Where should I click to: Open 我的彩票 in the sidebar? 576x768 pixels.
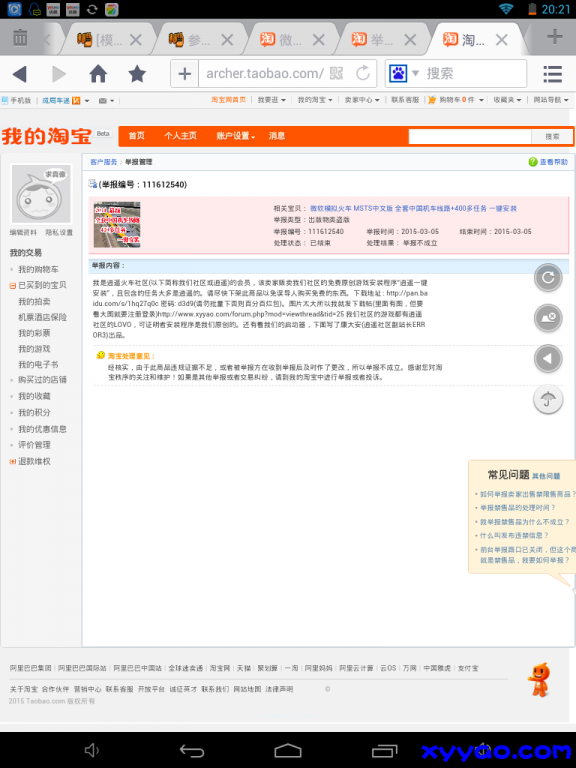click(x=34, y=333)
